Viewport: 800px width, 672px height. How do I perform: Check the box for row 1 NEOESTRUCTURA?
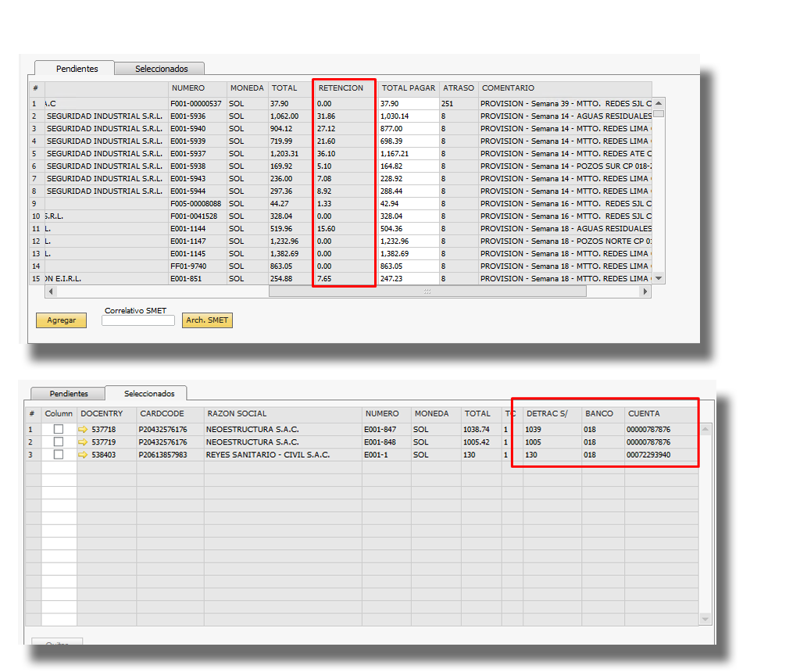[x=59, y=430]
